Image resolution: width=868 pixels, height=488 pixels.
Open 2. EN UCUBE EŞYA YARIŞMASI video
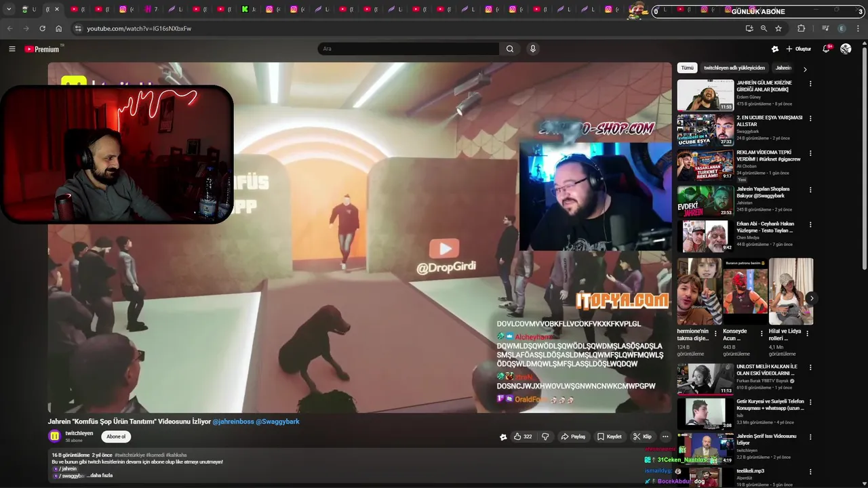point(769,121)
